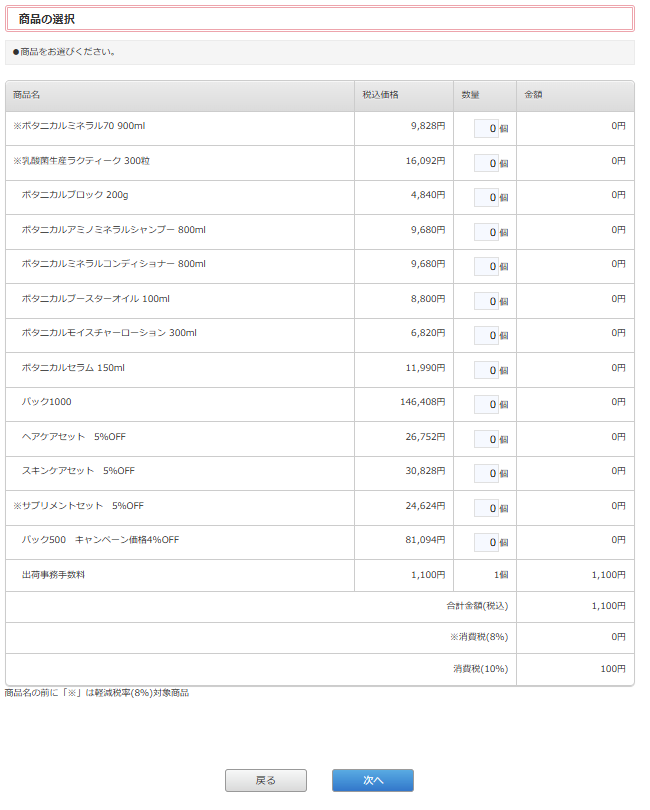The image size is (650, 810).
Task: Focus quantity field for ボタニカルモイスチャーローション 300ml
Action: pos(486,335)
